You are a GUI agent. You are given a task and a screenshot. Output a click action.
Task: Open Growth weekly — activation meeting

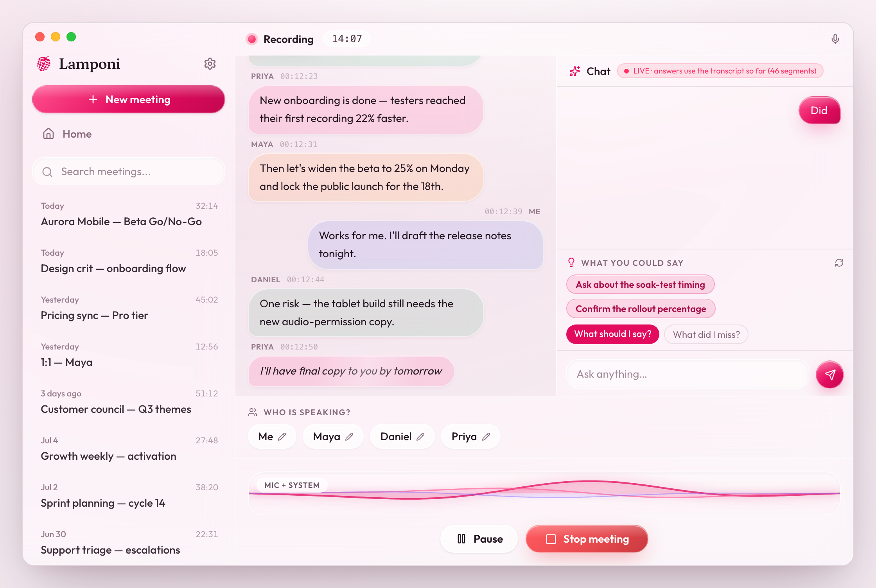[x=129, y=449]
